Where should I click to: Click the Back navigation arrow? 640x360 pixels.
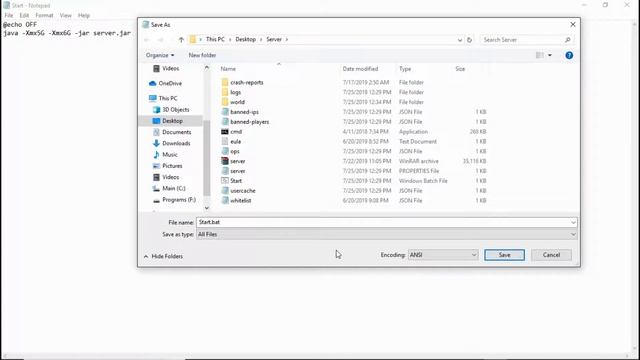click(147, 40)
